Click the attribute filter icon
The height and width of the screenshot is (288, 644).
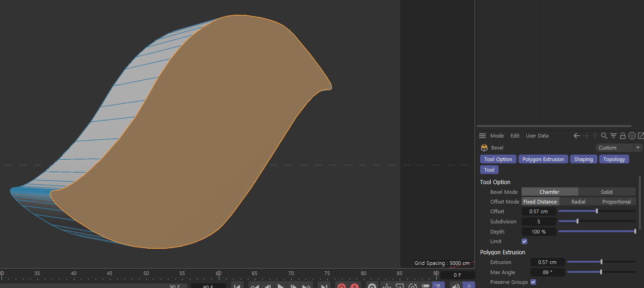pos(614,136)
